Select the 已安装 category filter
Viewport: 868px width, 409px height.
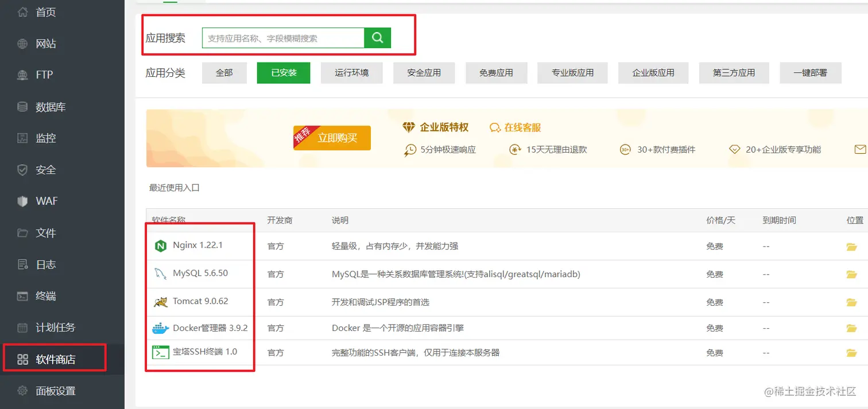click(284, 73)
